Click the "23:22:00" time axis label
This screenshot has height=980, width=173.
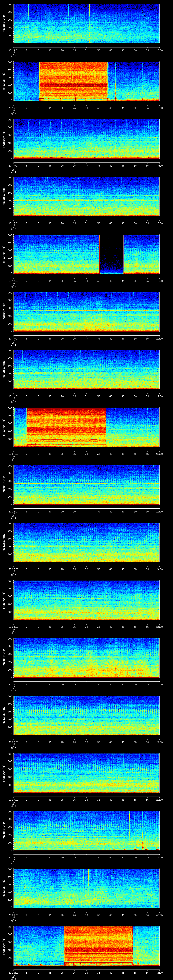coord(14,512)
